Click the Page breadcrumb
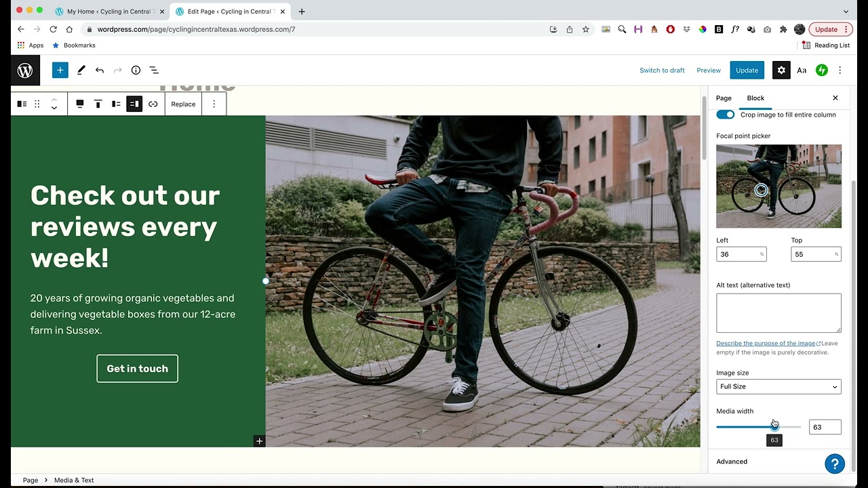Viewport: 868px width, 488px height. [31, 481]
